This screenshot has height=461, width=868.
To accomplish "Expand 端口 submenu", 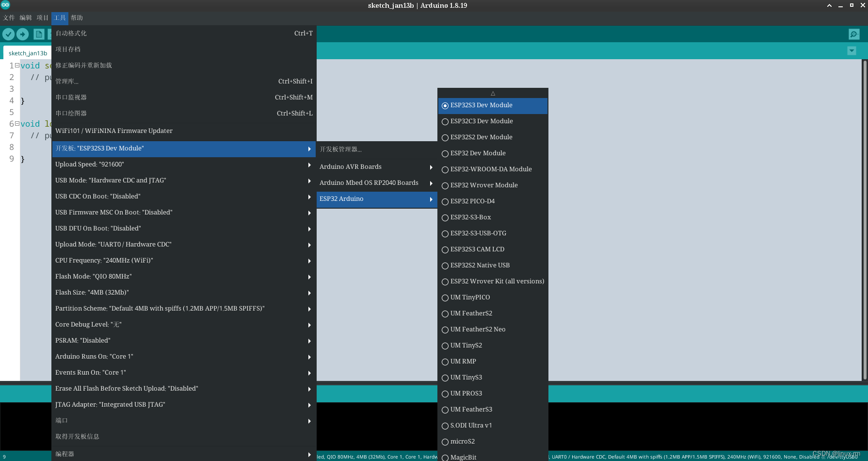I will pyautogui.click(x=184, y=421).
